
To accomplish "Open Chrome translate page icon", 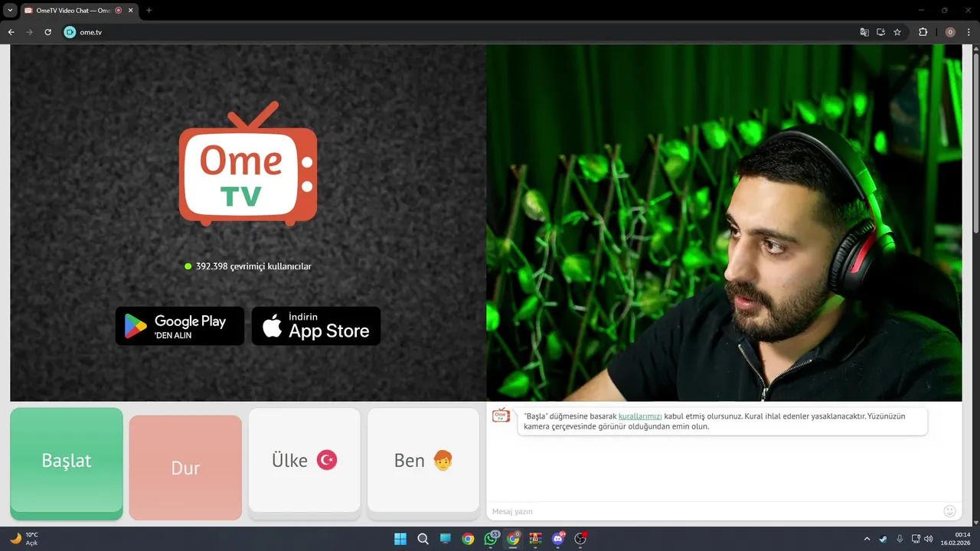I will pos(864,32).
